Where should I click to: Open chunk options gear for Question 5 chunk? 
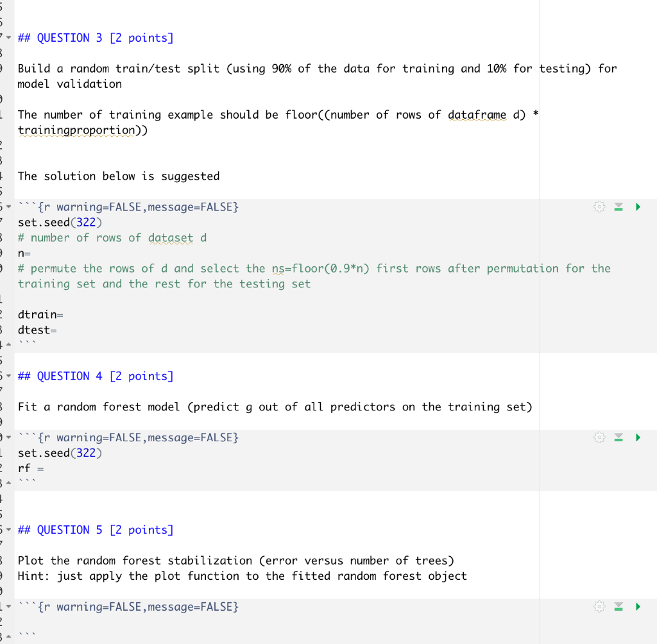[599, 606]
